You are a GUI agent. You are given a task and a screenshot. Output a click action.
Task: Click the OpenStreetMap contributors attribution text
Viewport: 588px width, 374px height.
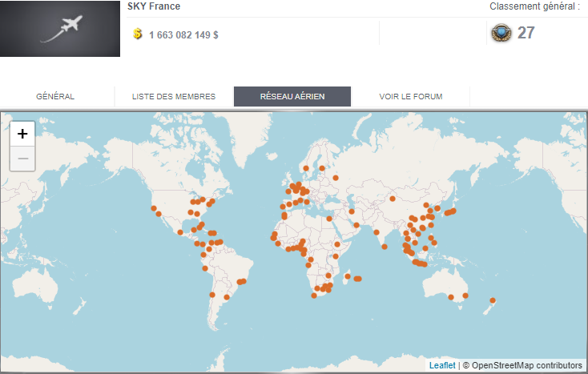[x=527, y=365]
